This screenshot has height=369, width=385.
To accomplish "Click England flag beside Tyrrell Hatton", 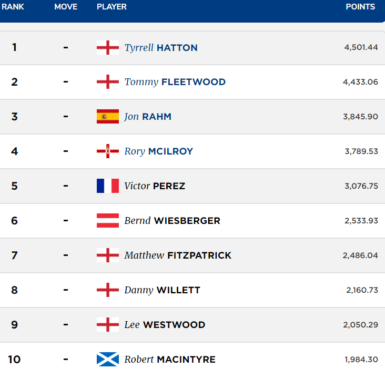I will point(108,48).
